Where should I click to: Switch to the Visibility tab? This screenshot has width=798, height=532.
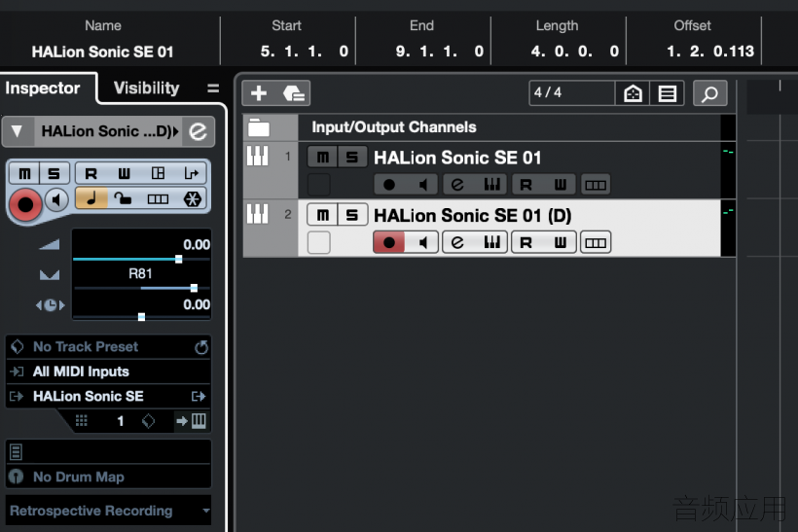(147, 88)
